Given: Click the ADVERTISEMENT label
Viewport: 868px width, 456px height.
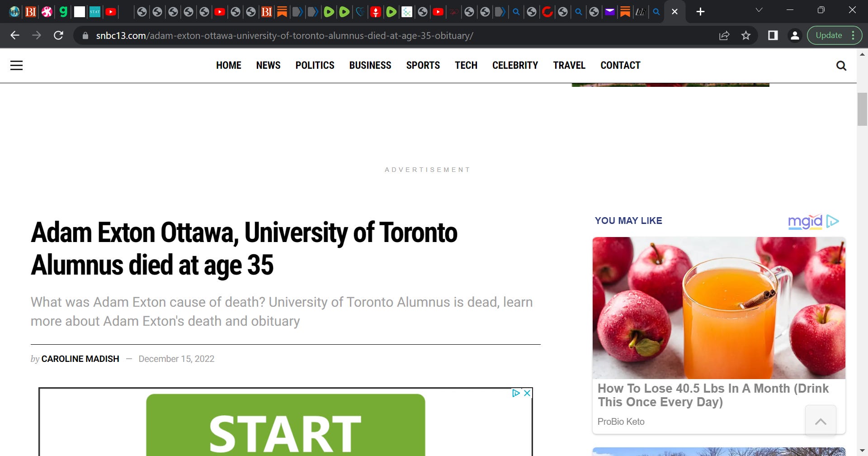Looking at the screenshot, I should coord(427,170).
